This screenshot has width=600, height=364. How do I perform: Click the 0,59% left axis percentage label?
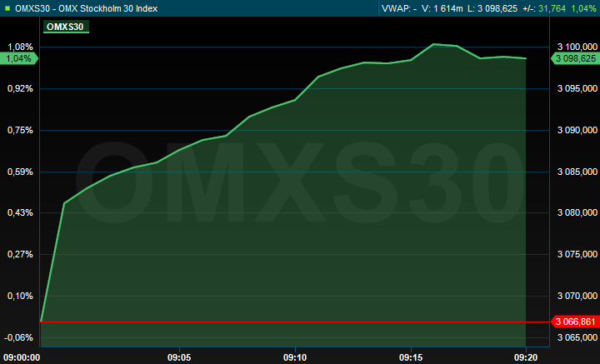coord(18,172)
